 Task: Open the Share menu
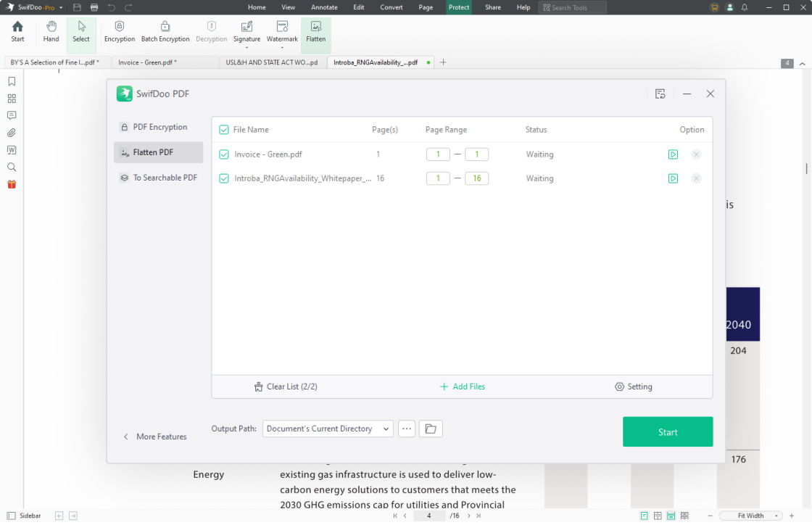coord(492,7)
